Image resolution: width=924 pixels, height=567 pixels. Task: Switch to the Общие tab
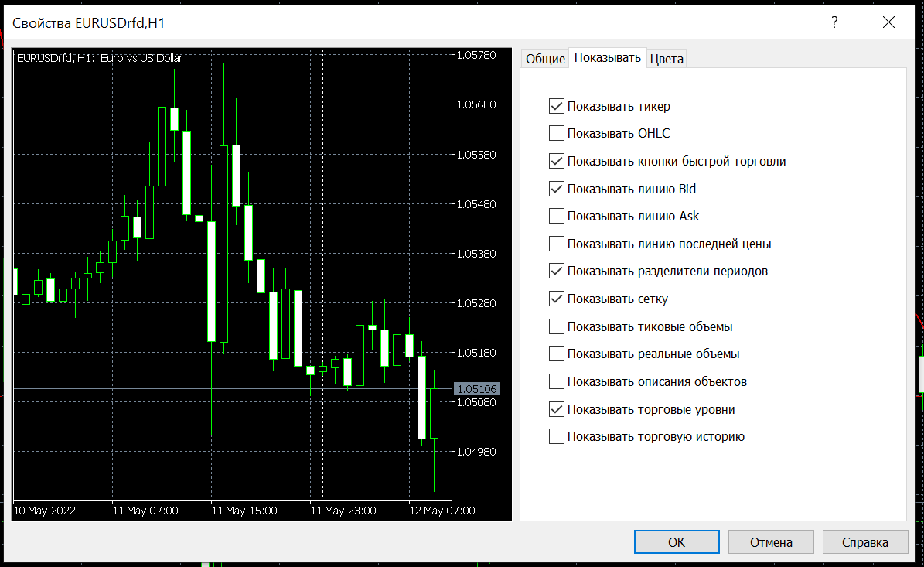pyautogui.click(x=545, y=59)
